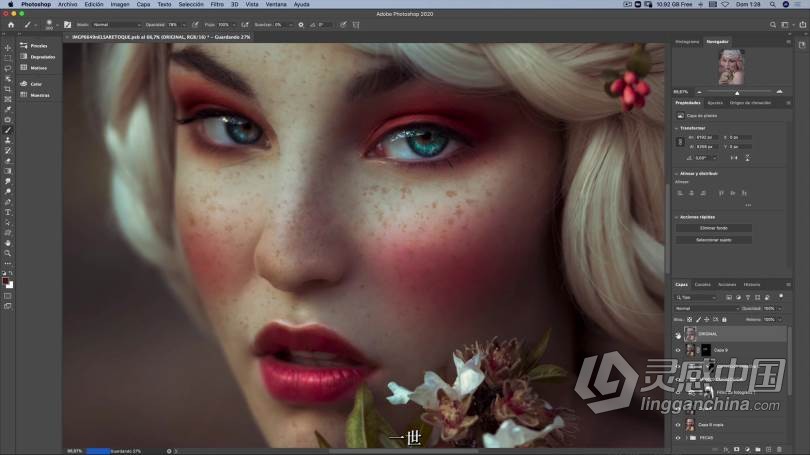Click the new adjustment layer icon
The height and width of the screenshot is (455, 810).
tap(747, 450)
